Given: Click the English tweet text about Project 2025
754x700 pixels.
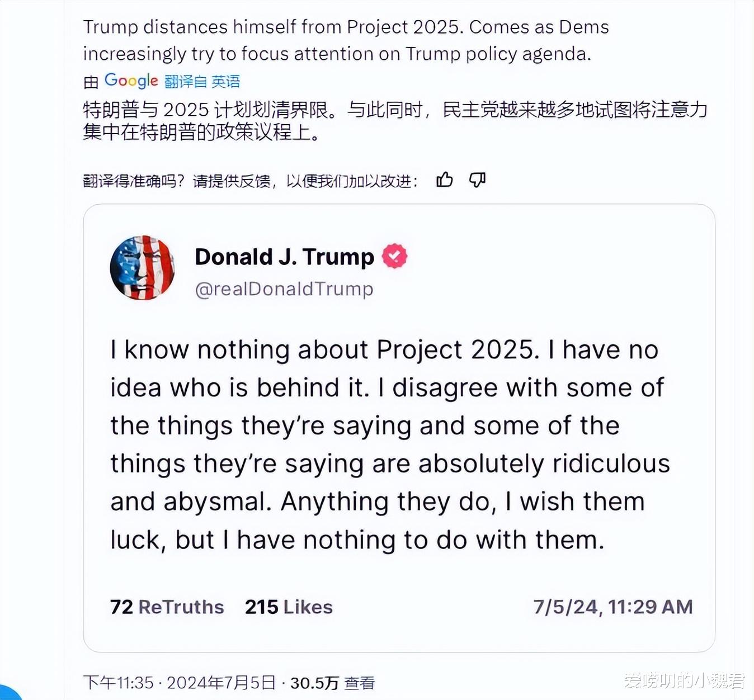Looking at the screenshot, I should click(x=346, y=40).
